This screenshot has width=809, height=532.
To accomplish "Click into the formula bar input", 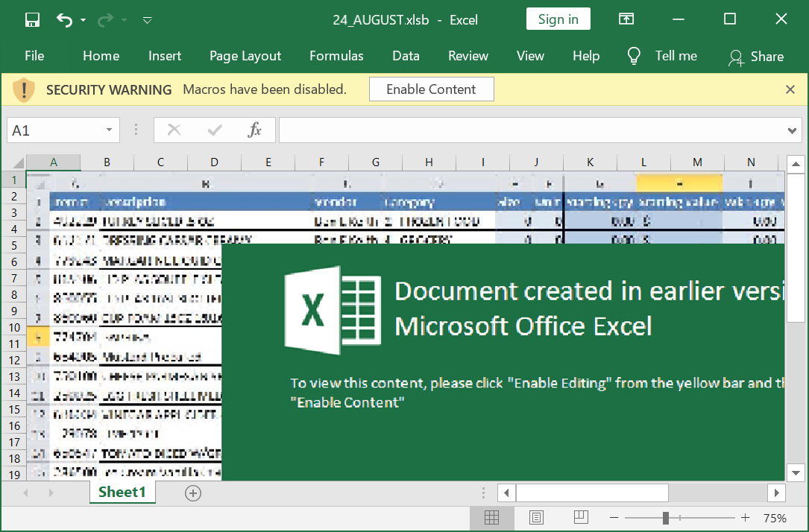I will click(x=532, y=130).
